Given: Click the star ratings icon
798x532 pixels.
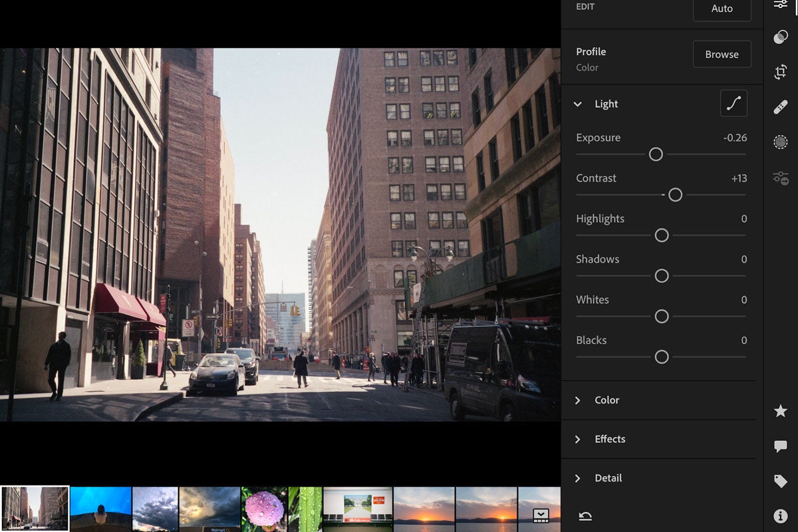Looking at the screenshot, I should (781, 412).
